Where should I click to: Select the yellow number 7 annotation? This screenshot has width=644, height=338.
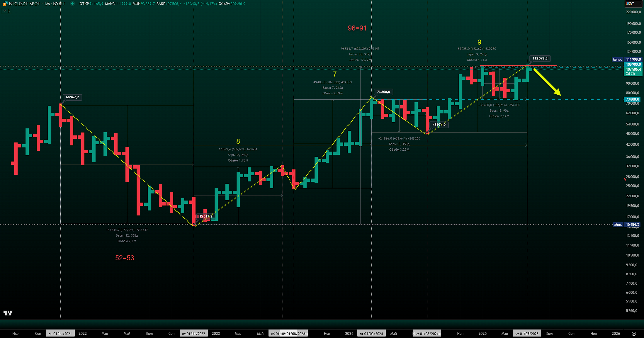[x=335, y=74]
